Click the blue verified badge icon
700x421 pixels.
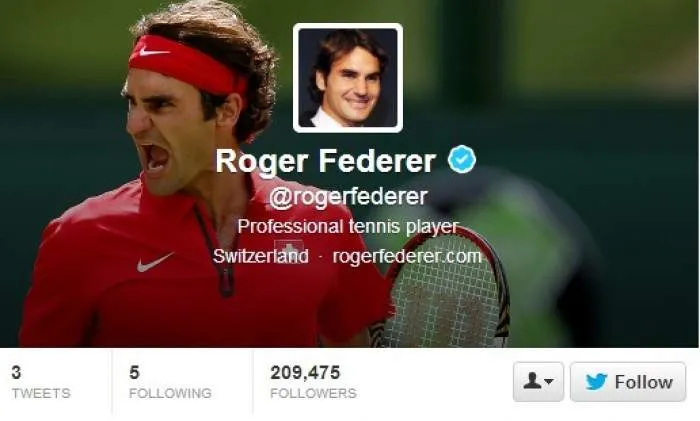(462, 159)
